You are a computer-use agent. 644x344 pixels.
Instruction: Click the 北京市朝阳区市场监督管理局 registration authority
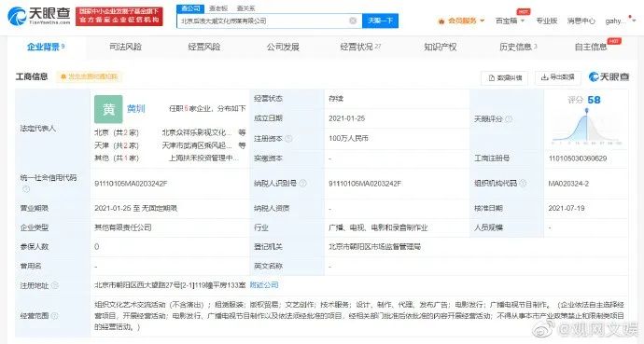(x=374, y=246)
